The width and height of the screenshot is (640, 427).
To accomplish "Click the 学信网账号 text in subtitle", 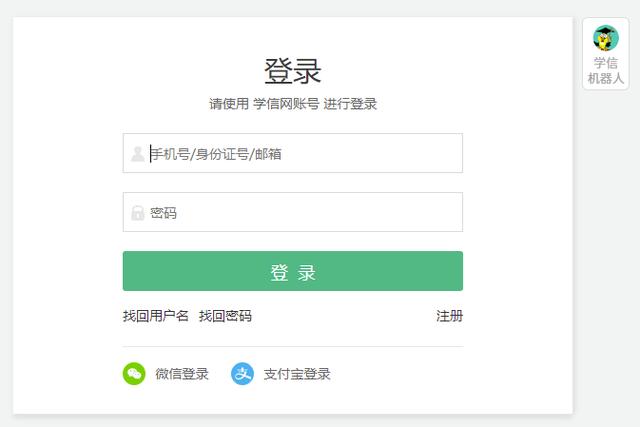I will click(x=286, y=104).
